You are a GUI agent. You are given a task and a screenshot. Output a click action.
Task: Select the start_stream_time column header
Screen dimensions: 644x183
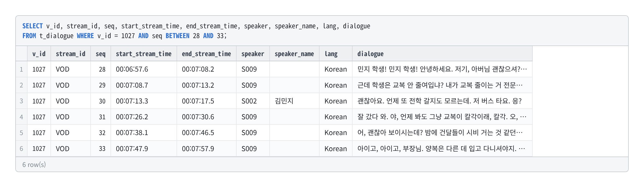[x=144, y=54]
